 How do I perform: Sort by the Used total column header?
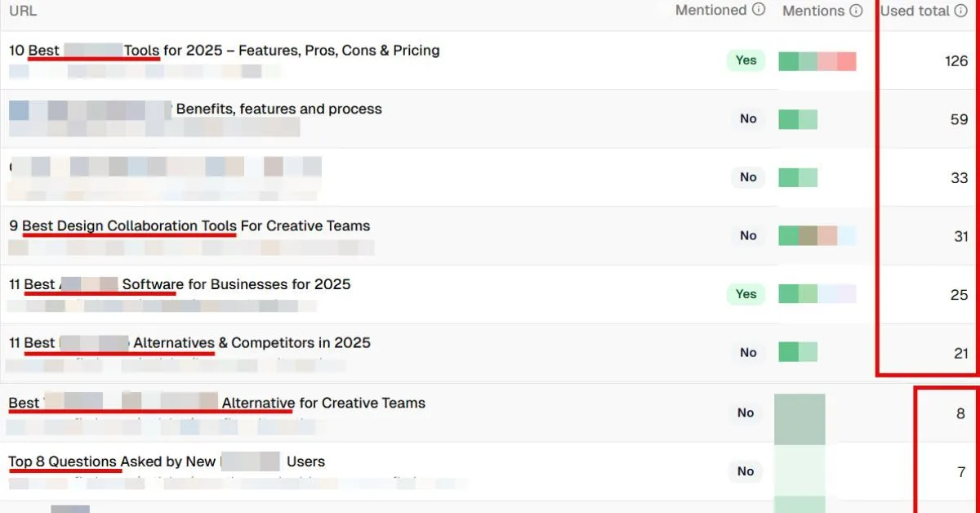point(915,11)
